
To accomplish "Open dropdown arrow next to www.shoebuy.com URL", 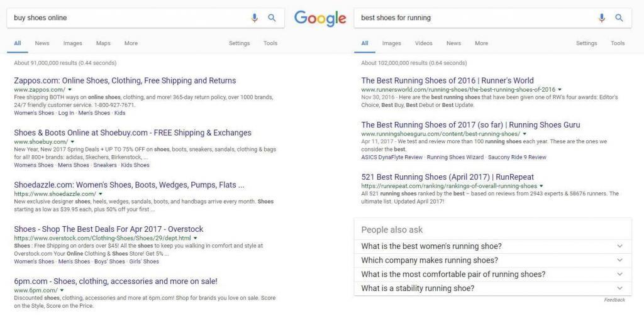I will pyautogui.click(x=72, y=141).
